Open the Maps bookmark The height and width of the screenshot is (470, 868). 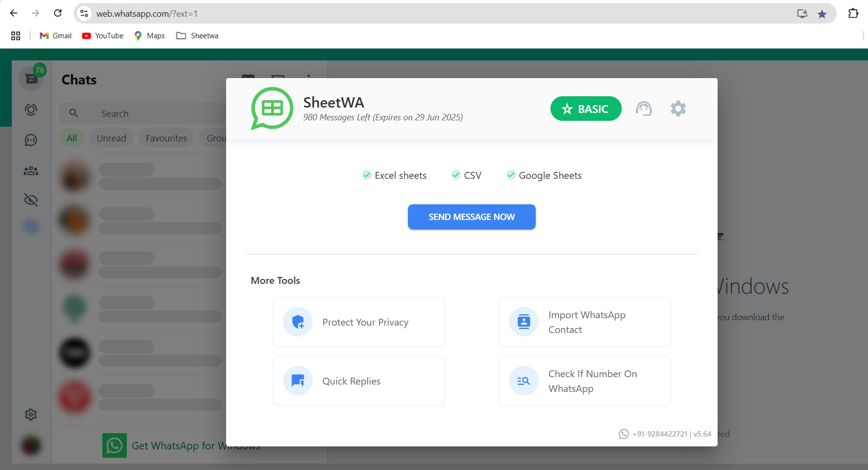click(149, 36)
